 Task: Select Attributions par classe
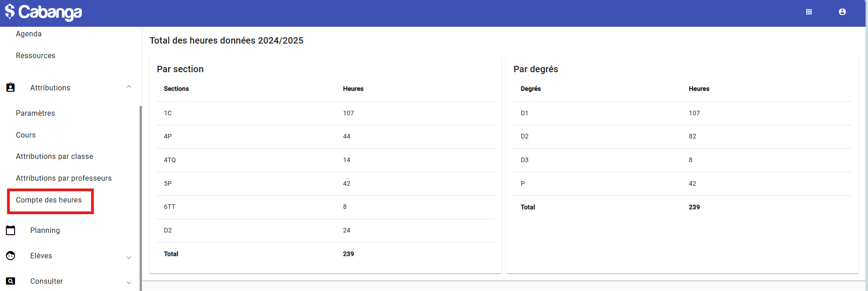click(55, 157)
